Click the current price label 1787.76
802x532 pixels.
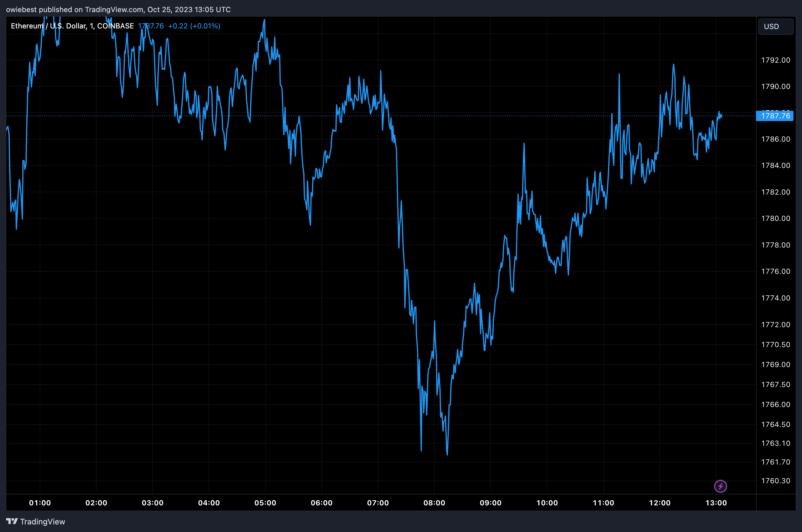click(775, 116)
